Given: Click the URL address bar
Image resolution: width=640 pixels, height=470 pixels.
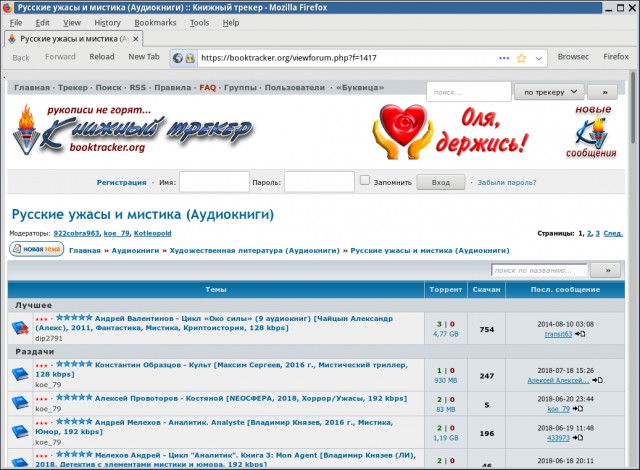Looking at the screenshot, I should pos(347,58).
